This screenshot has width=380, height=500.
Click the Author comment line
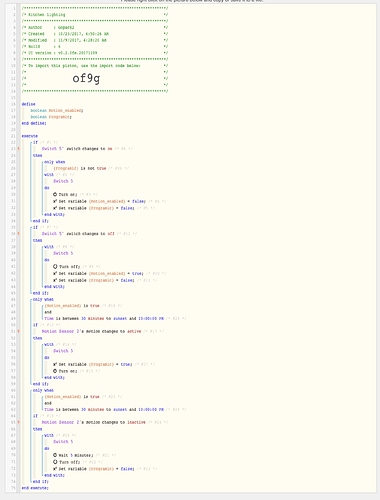pos(95,27)
